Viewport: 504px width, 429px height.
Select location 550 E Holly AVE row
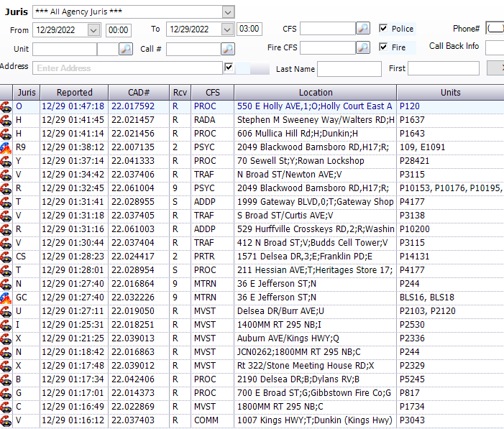[315, 106]
